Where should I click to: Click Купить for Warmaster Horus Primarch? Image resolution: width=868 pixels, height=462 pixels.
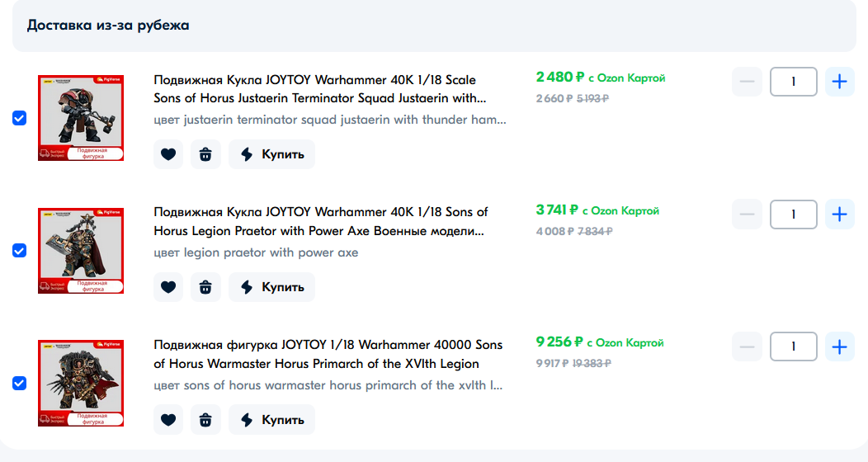(272, 419)
